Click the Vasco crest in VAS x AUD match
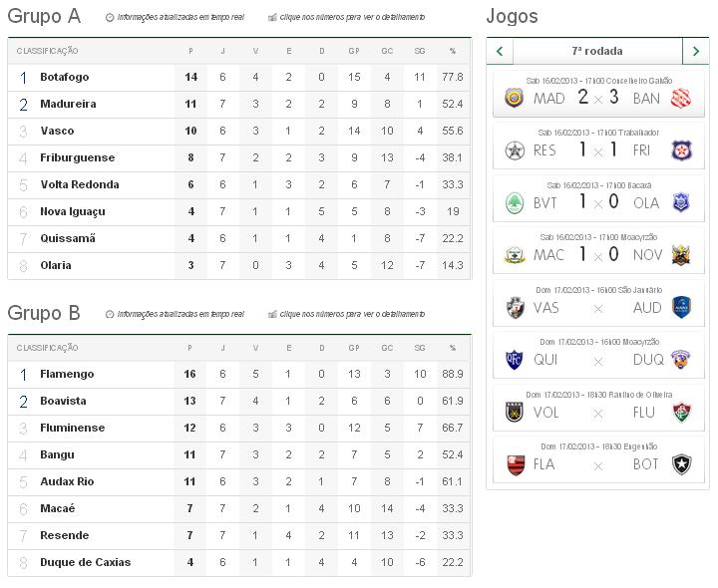 pos(515,307)
